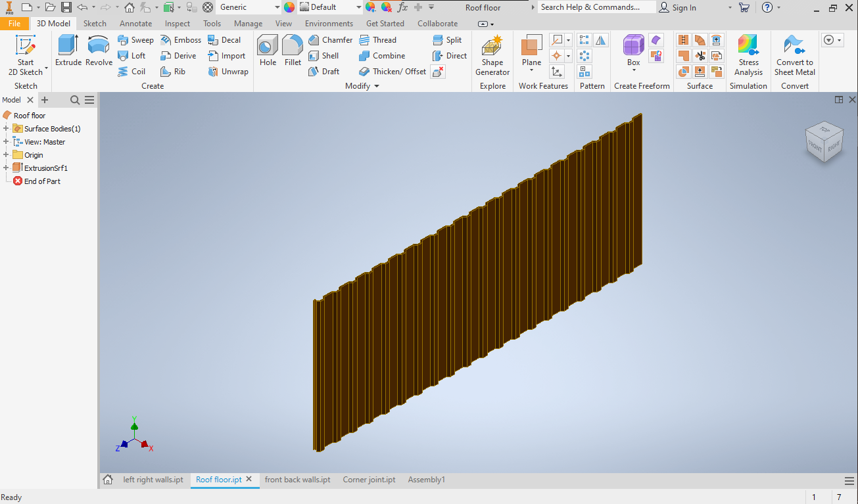Select the Hole tool
This screenshot has width=858, height=504.
[x=268, y=51]
